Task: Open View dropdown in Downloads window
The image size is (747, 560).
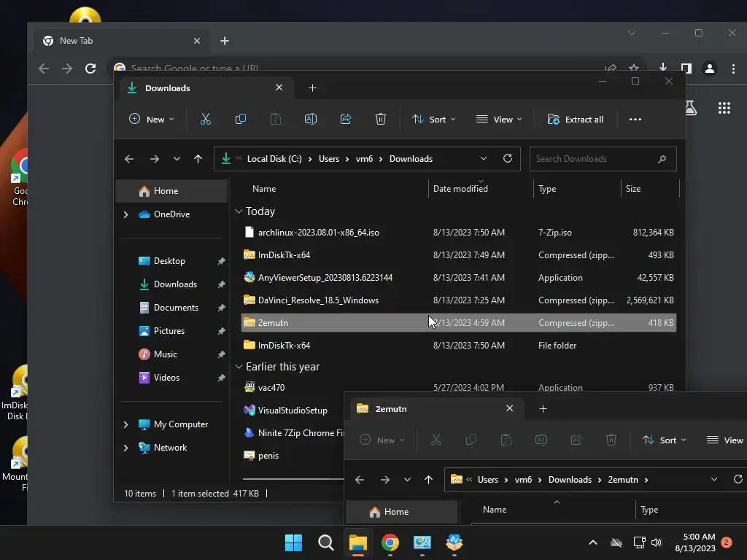Action: 499,119
